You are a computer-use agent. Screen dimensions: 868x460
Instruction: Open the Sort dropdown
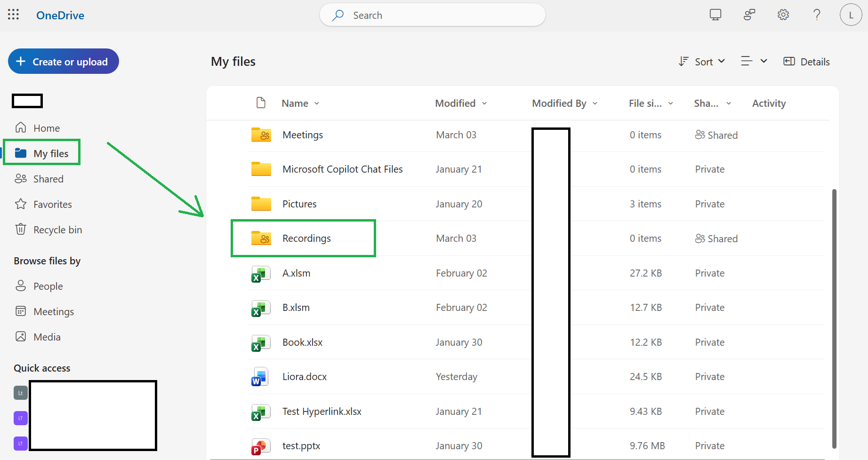click(702, 62)
